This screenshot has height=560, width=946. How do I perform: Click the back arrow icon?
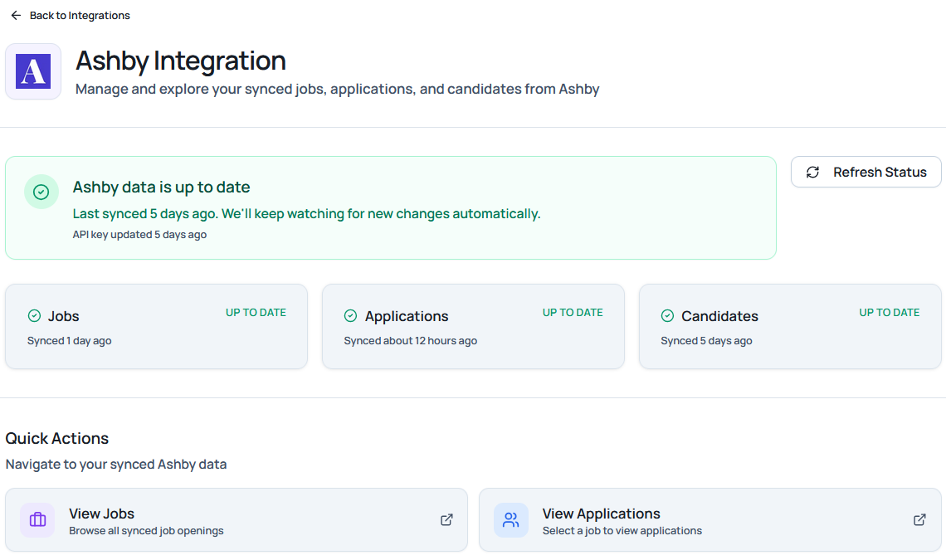16,16
